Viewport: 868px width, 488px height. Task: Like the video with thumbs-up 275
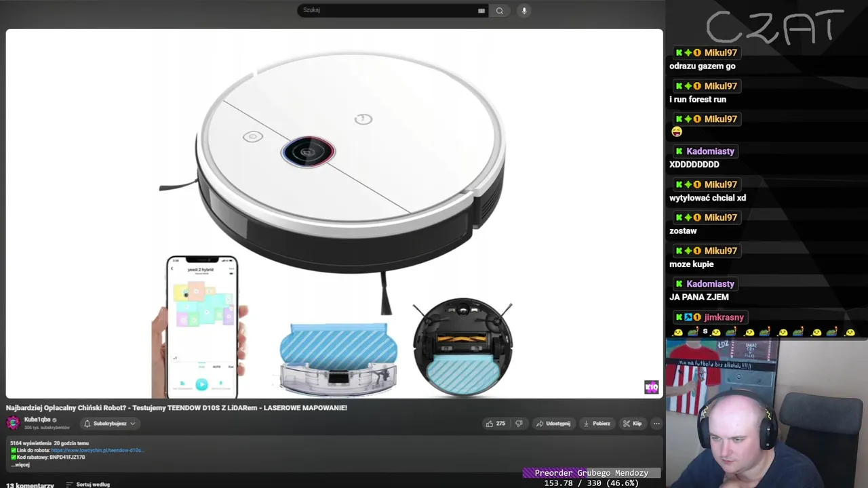(495, 424)
